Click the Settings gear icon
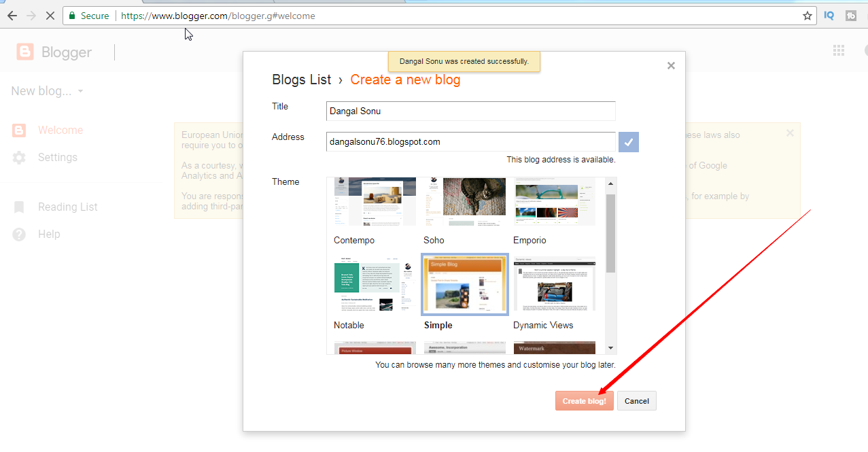The image size is (868, 452). pyautogui.click(x=19, y=158)
